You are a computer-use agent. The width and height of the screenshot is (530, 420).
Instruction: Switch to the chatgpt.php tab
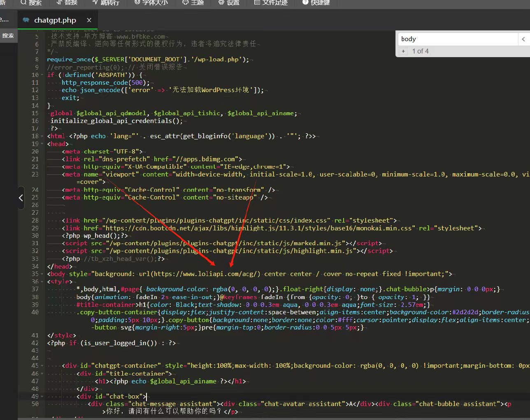(55, 20)
